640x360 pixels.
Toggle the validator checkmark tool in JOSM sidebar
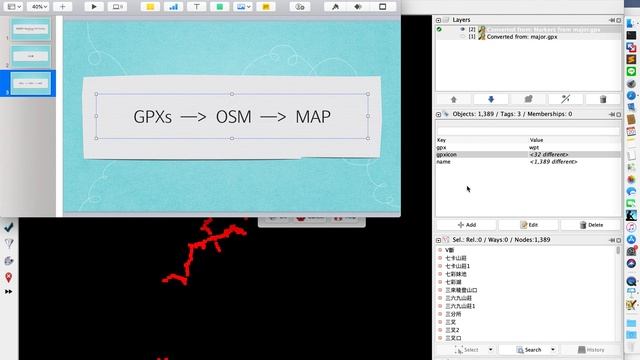pyautogui.click(x=9, y=227)
